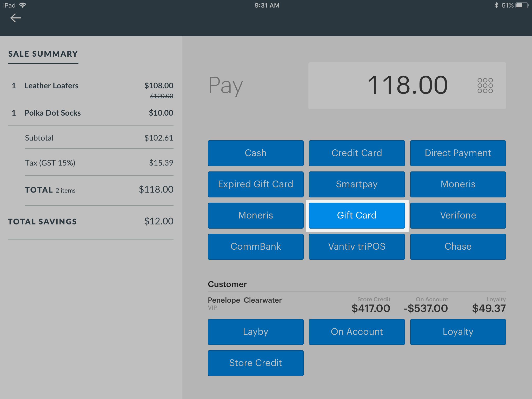Select CommBank payment option
The width and height of the screenshot is (532, 399).
click(256, 247)
